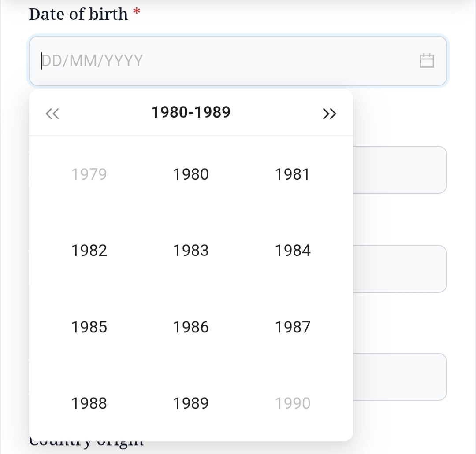Pick year 1985
Image resolution: width=476 pixels, height=454 pixels.
[89, 327]
